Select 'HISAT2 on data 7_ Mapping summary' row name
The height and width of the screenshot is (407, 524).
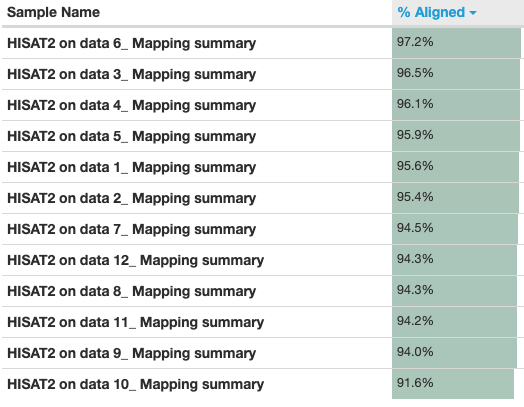point(132,230)
